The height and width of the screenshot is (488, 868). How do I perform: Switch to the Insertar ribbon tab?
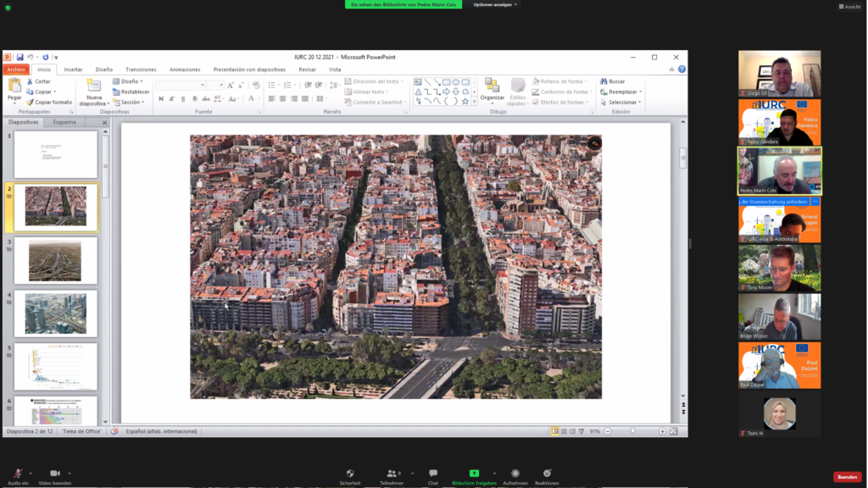[73, 69]
